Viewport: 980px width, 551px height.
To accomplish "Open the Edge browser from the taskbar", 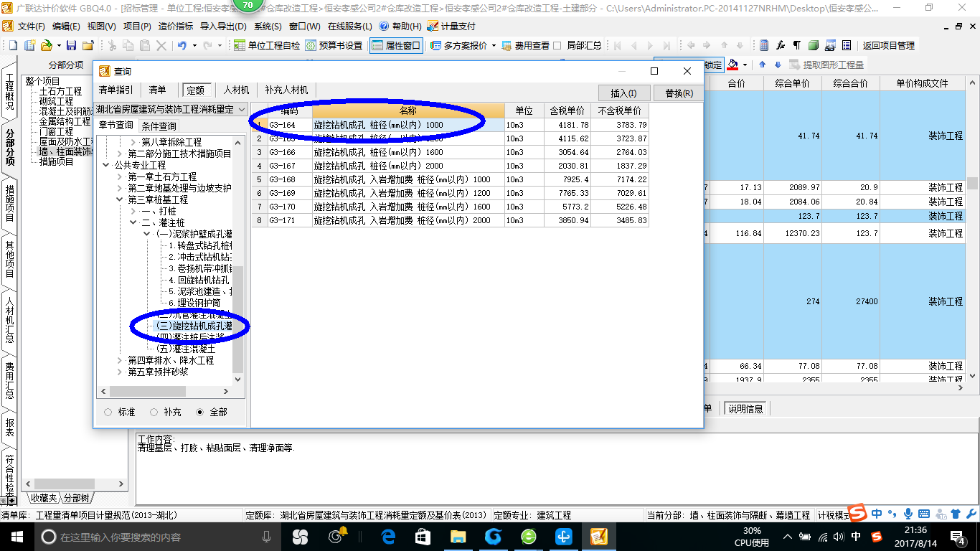I will tap(389, 537).
